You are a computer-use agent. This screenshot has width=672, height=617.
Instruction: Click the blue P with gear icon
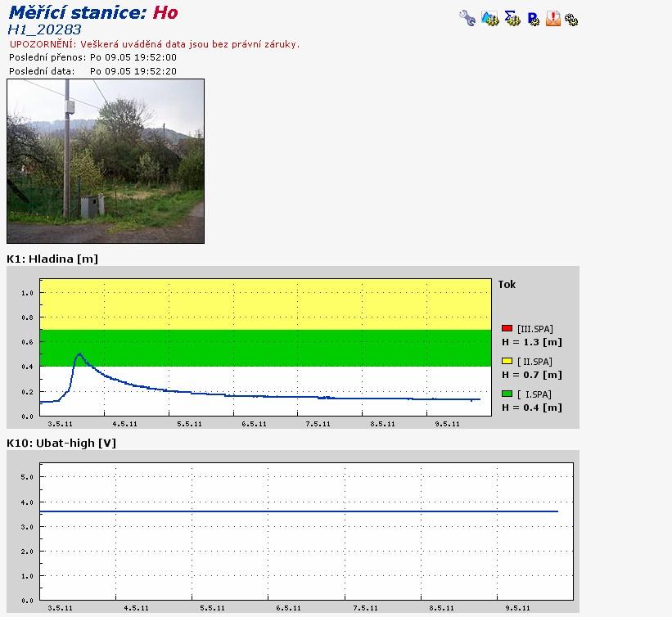[x=533, y=19]
